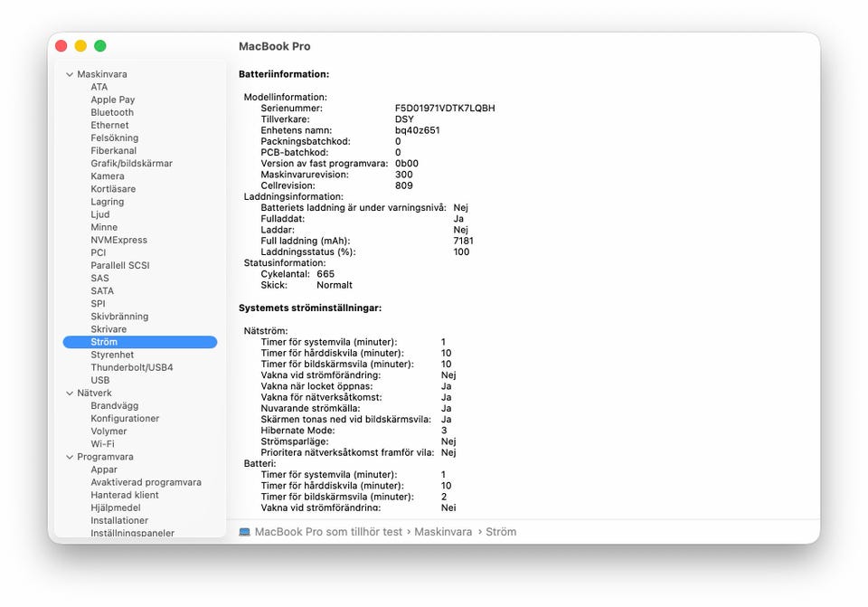Collapse the Programvara section chevron
868x607 pixels.
point(70,457)
